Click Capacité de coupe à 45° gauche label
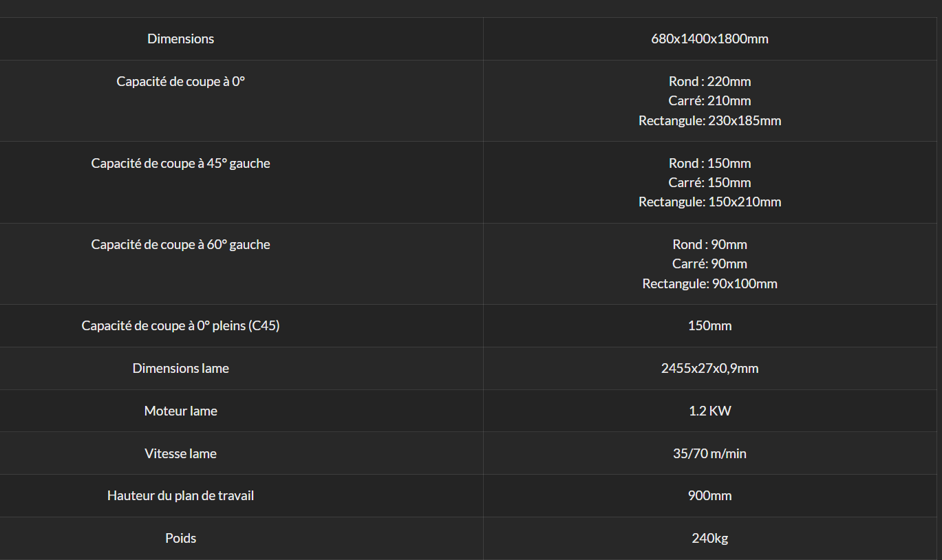The image size is (942, 560). point(180,163)
